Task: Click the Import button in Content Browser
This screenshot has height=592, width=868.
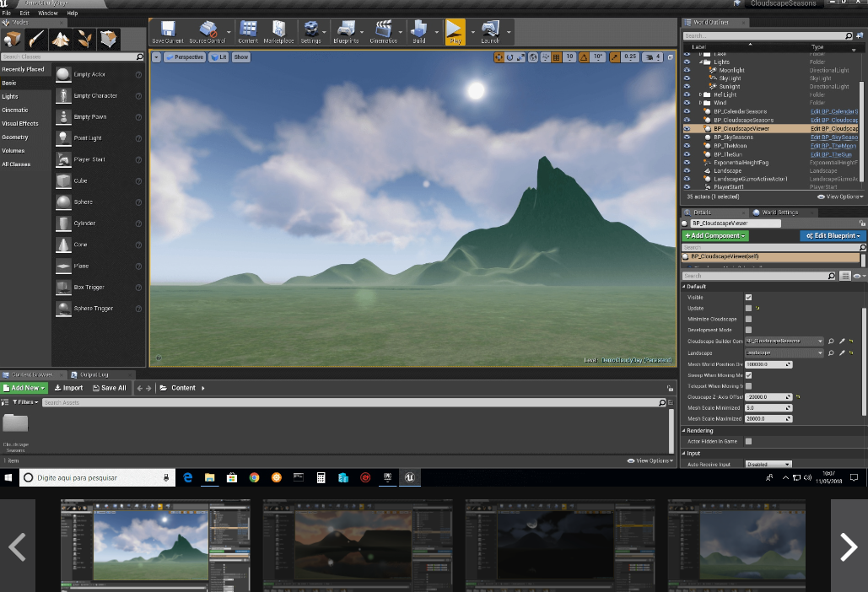Action: click(x=68, y=388)
